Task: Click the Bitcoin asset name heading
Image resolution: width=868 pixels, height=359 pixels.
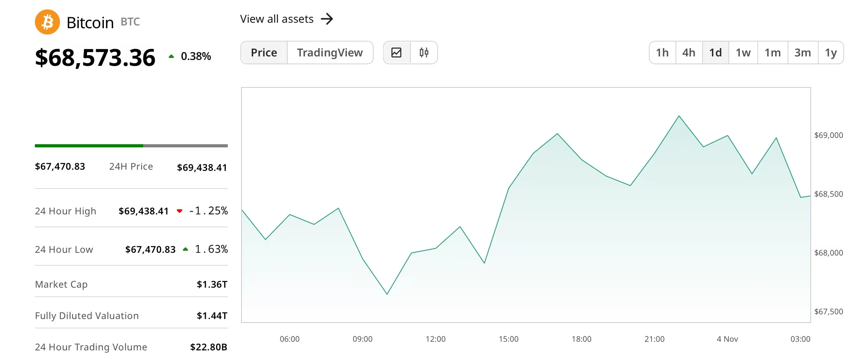Action: [90, 23]
